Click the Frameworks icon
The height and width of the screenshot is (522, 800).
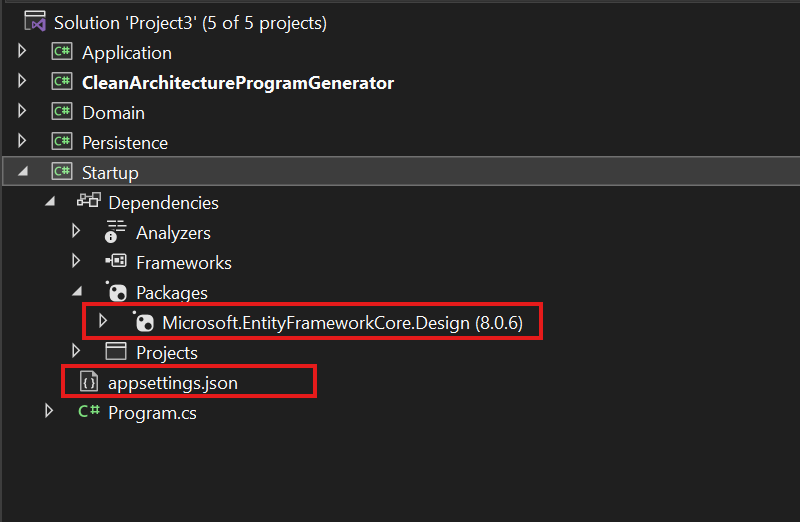(116, 261)
